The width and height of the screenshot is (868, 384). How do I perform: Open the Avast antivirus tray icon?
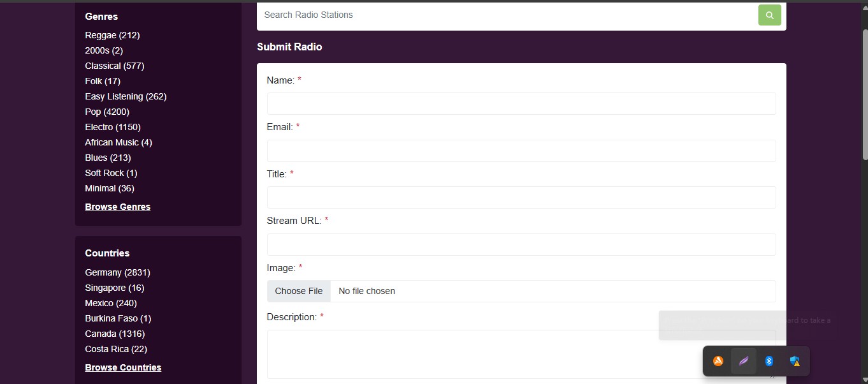(x=718, y=361)
